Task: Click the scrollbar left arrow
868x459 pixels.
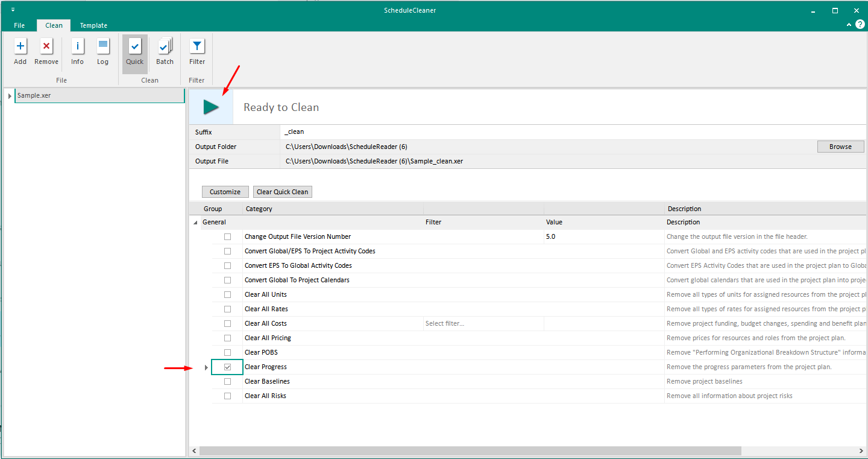Action: pyautogui.click(x=194, y=451)
